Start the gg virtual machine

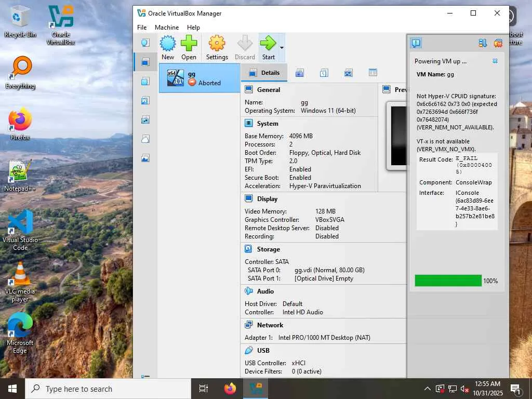point(268,48)
